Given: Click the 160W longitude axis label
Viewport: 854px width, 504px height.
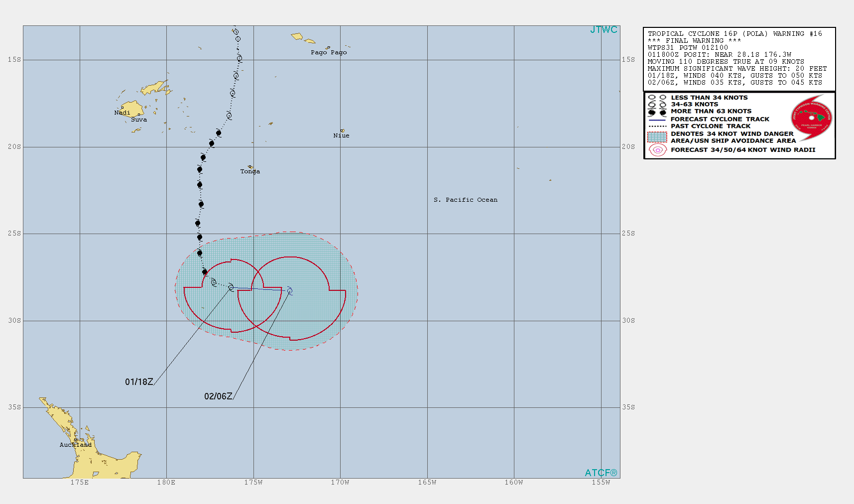Looking at the screenshot, I should click(x=514, y=482).
